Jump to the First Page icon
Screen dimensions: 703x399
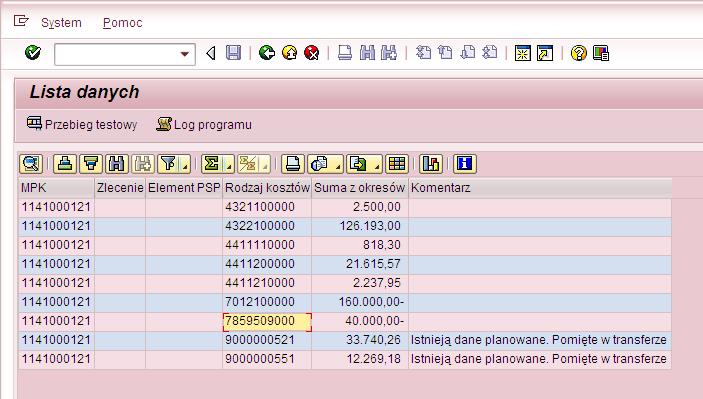coord(423,53)
